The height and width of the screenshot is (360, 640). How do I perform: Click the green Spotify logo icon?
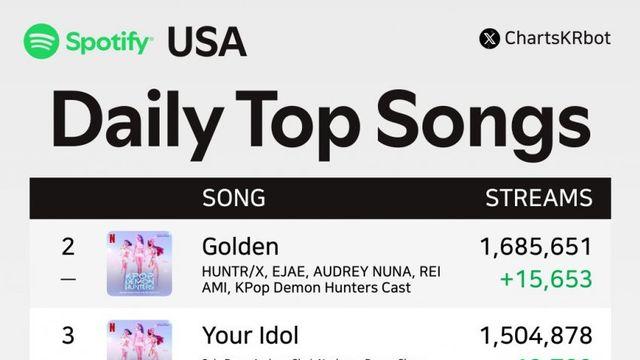tap(41, 41)
